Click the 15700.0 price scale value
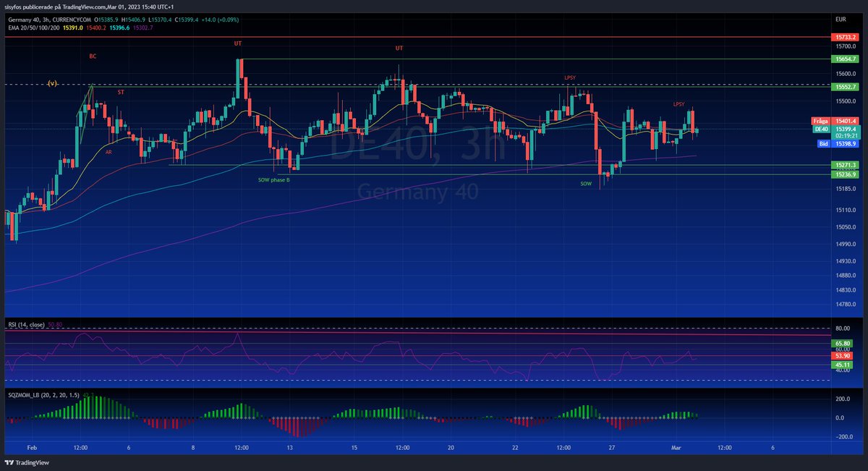 click(x=846, y=46)
